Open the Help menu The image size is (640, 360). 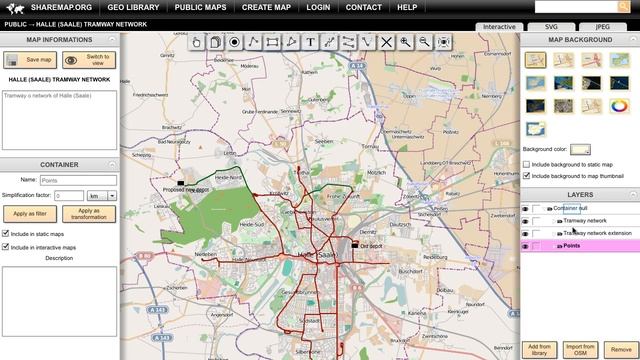407,7
